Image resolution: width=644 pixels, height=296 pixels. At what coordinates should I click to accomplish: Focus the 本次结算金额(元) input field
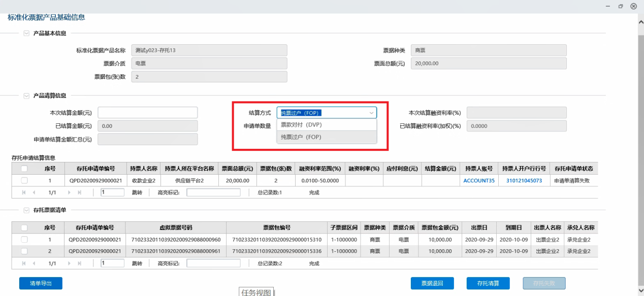148,113
